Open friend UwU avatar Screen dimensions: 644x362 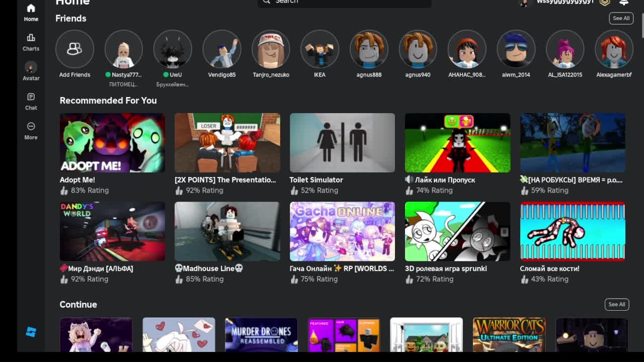(x=173, y=49)
